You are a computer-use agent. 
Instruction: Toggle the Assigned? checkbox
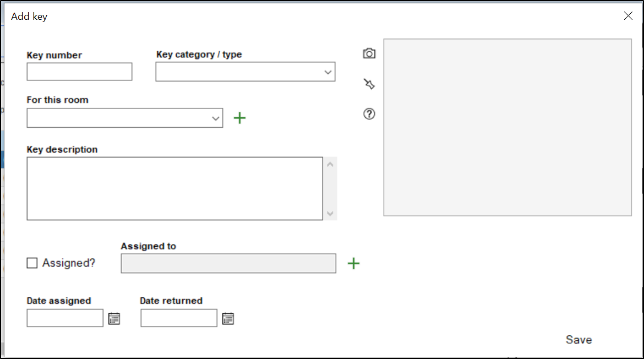tap(32, 263)
